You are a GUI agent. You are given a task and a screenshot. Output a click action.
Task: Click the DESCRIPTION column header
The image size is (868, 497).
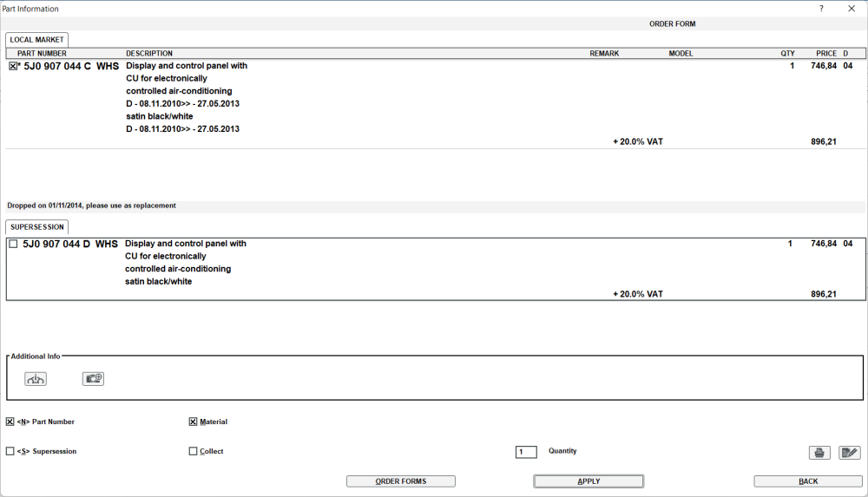[149, 54]
